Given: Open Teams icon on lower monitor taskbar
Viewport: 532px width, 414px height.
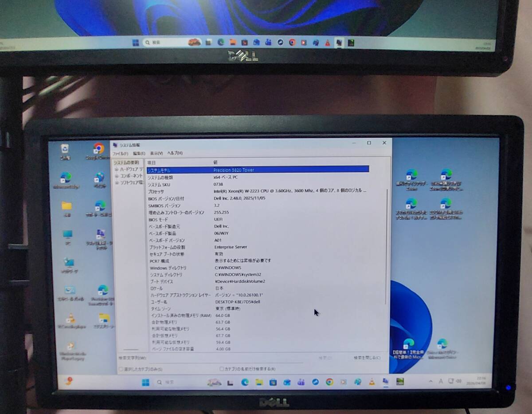Looking at the screenshot, I should 301,382.
